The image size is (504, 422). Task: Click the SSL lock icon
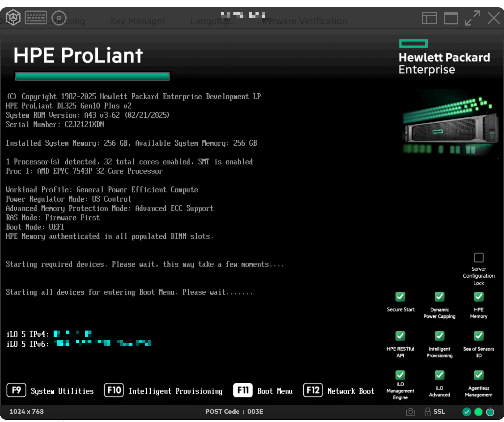click(428, 412)
